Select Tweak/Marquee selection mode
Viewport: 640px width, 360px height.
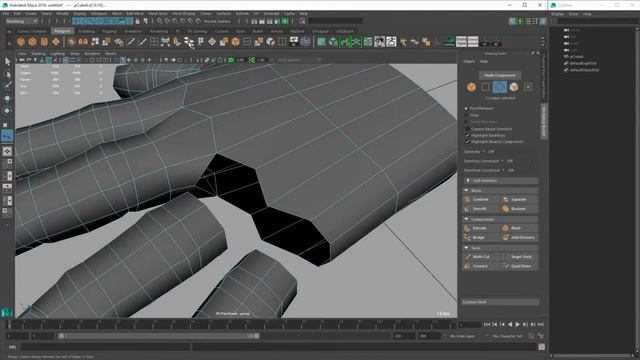click(466, 122)
